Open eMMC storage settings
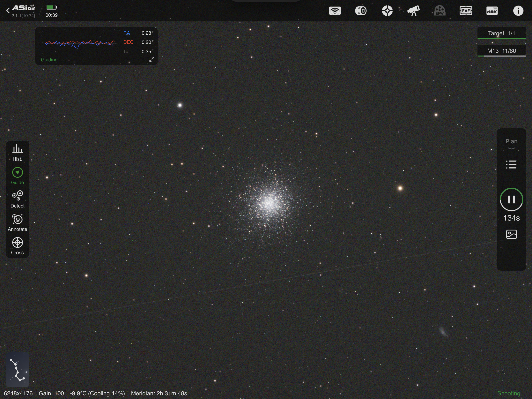This screenshot has width=532, height=399. tap(492, 11)
